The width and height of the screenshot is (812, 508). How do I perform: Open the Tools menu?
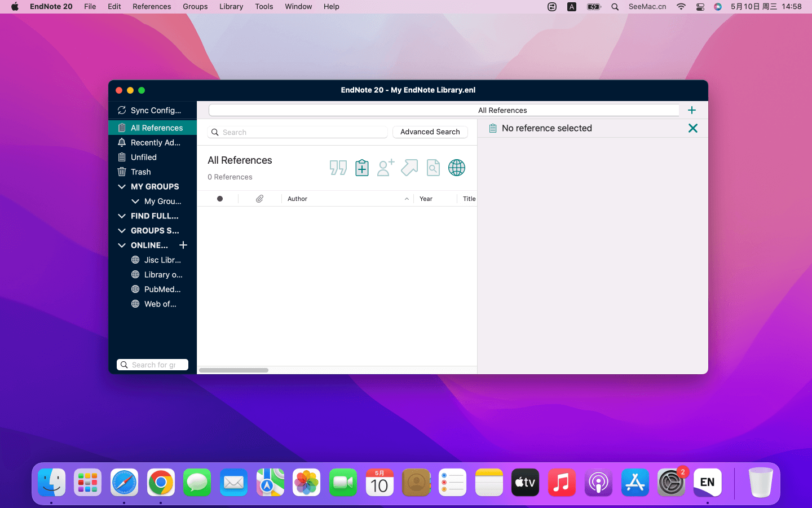click(x=264, y=7)
